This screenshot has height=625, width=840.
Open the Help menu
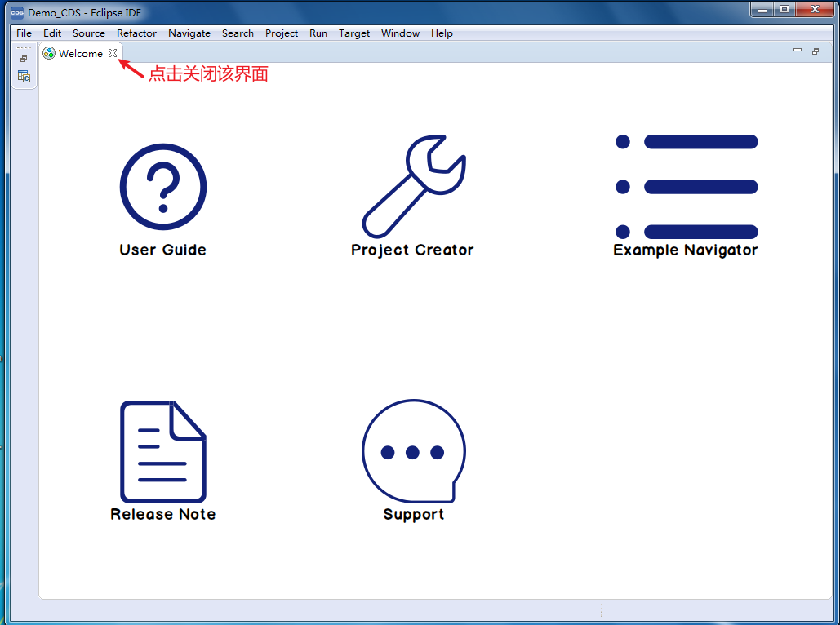coord(442,33)
